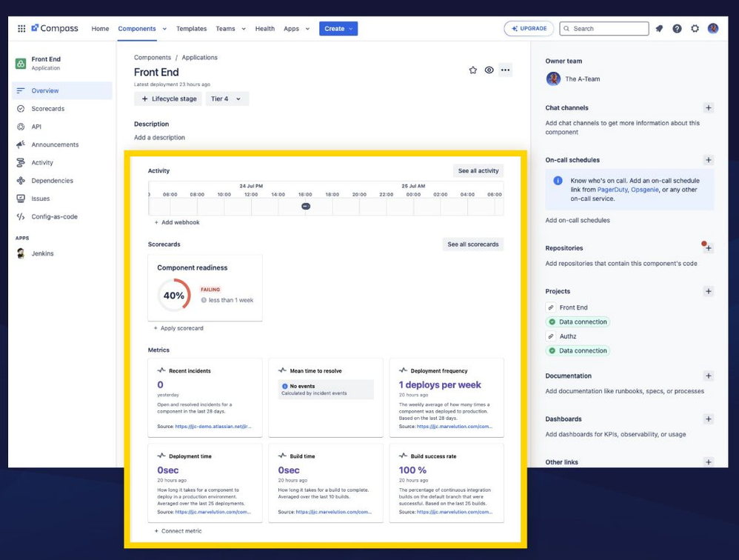The width and height of the screenshot is (739, 560).
Task: Open the Component readiness scorecard card
Action: (x=205, y=288)
